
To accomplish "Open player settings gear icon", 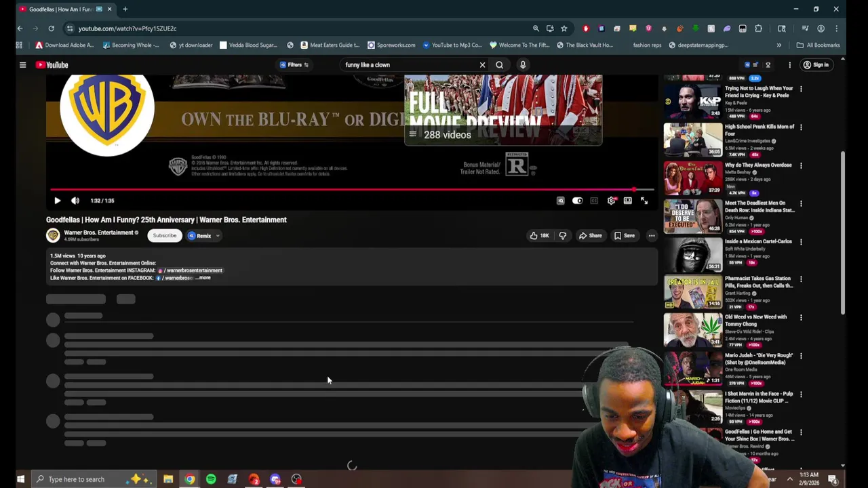I will [611, 201].
